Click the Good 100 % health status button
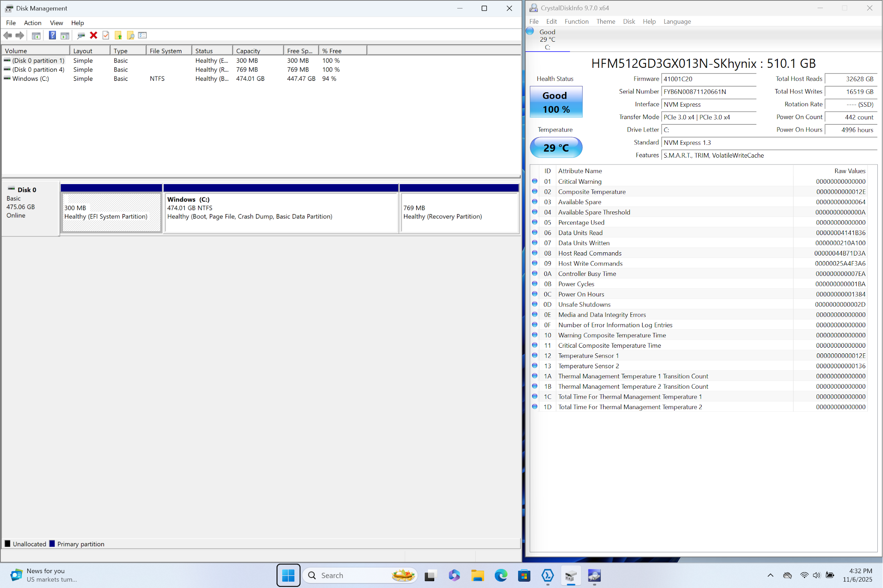This screenshot has width=883, height=588. point(556,102)
